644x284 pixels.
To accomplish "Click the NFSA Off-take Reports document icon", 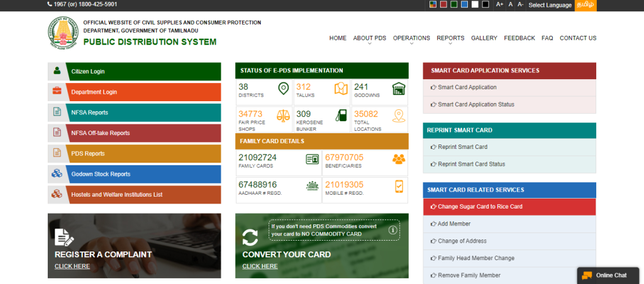I will tap(57, 132).
